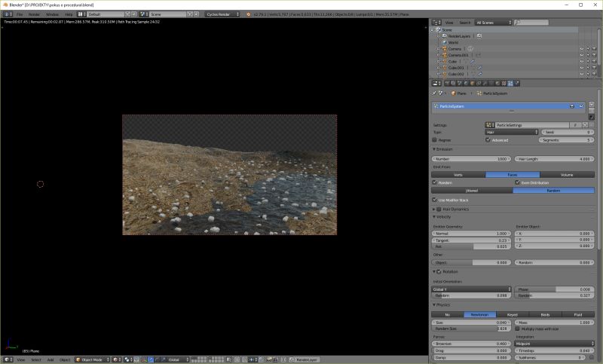Select Boids physics type
The width and height of the screenshot is (603, 364).
pos(545,314)
